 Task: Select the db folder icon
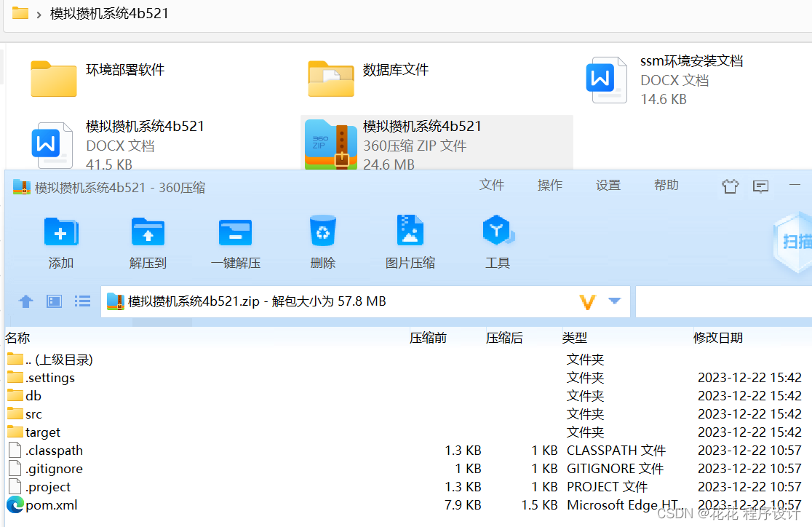[15, 395]
